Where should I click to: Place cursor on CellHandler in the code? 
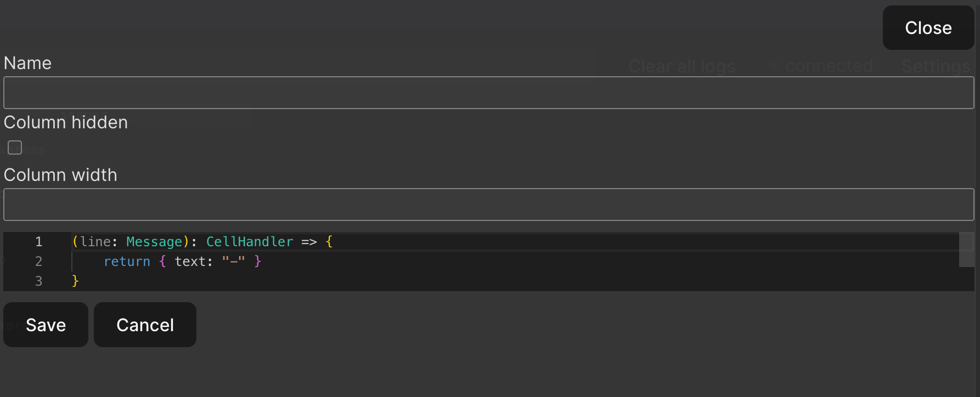(x=250, y=242)
